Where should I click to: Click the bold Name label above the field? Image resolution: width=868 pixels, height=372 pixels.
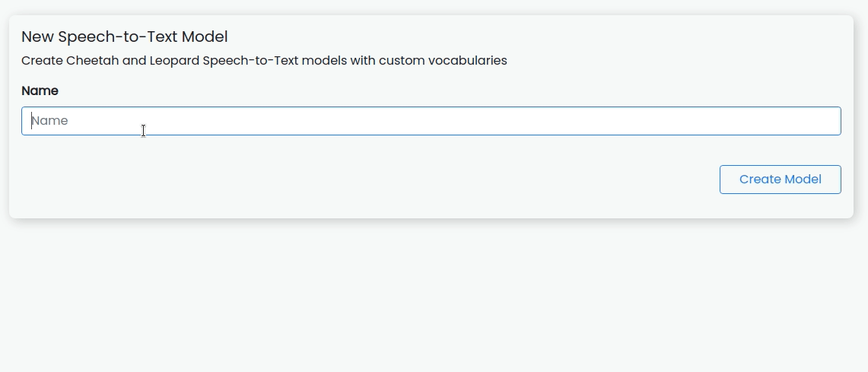(40, 91)
